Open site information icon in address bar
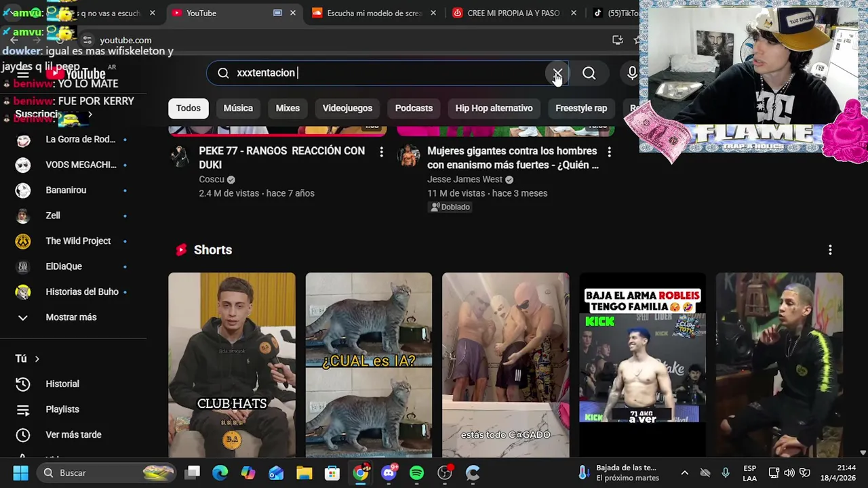868x488 pixels. (87, 40)
